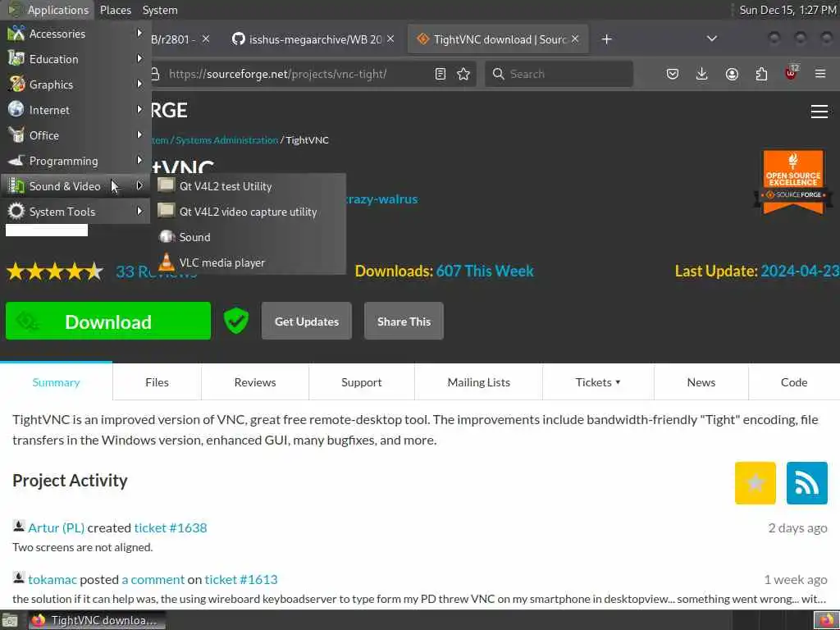Click the yellow star favorite button
The image size is (840, 630).
coord(755,482)
